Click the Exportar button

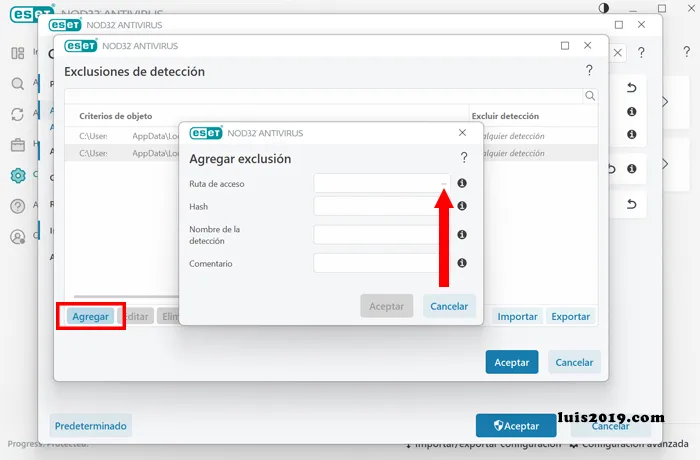[x=570, y=316]
